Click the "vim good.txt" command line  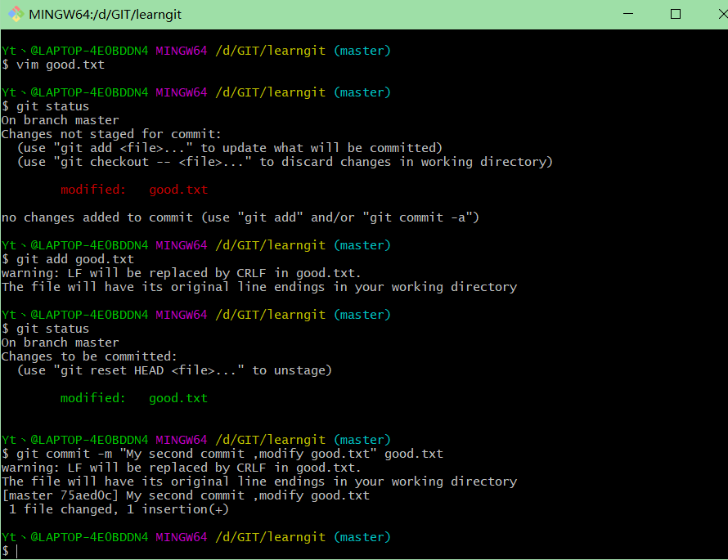click(x=53, y=65)
